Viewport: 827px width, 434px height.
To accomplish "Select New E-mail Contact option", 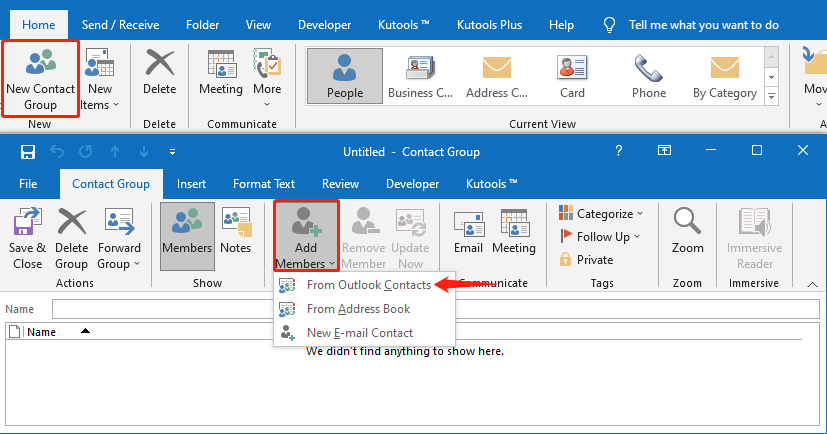I will [x=359, y=333].
